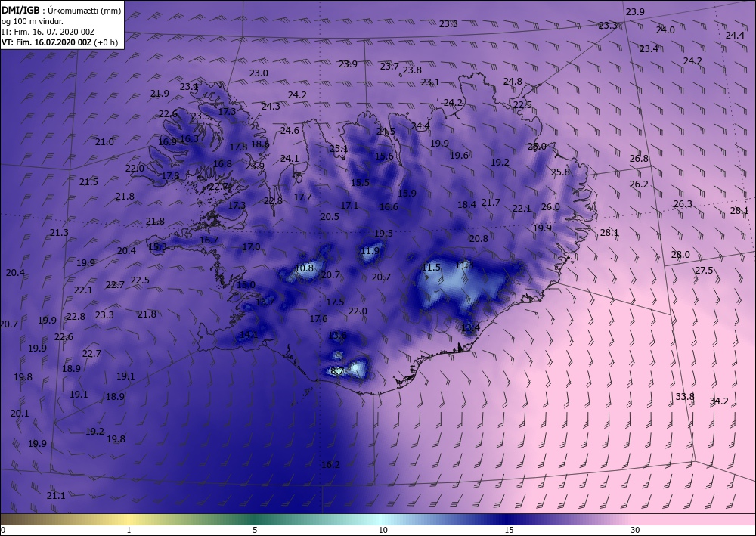Click the color scale tick label '5'
756x536 pixels.
255,530
